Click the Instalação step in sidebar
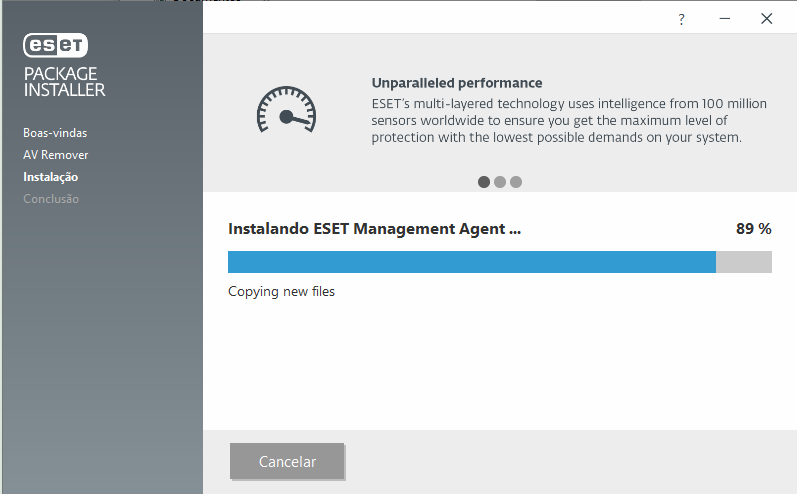Screen dimensions: 797x494 coord(51,177)
